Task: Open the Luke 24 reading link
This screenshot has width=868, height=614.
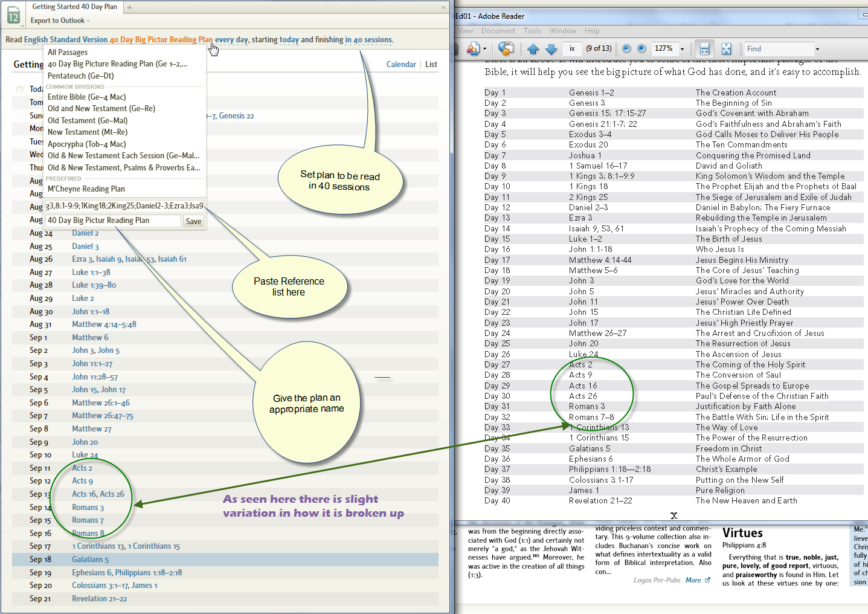Action: click(x=85, y=455)
